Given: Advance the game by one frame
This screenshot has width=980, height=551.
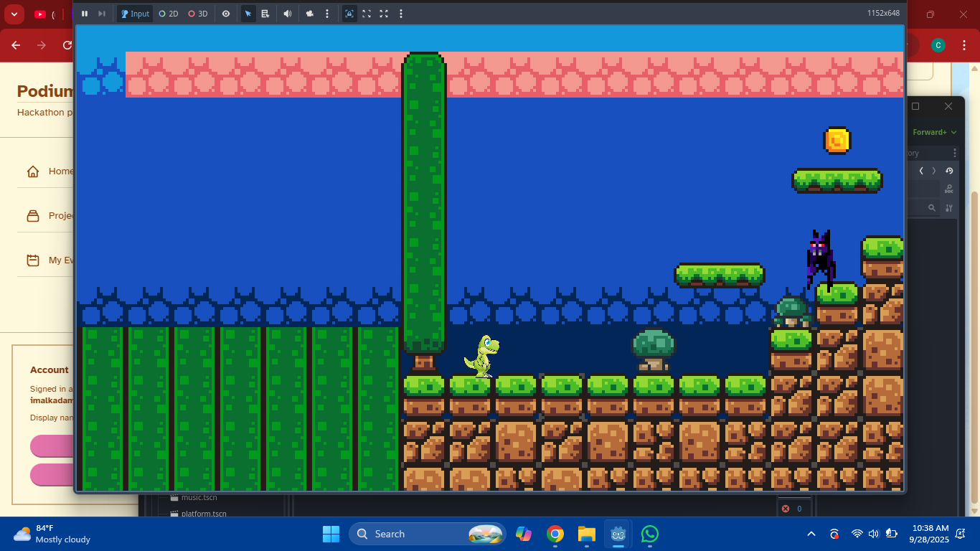Looking at the screenshot, I should tap(102, 14).
